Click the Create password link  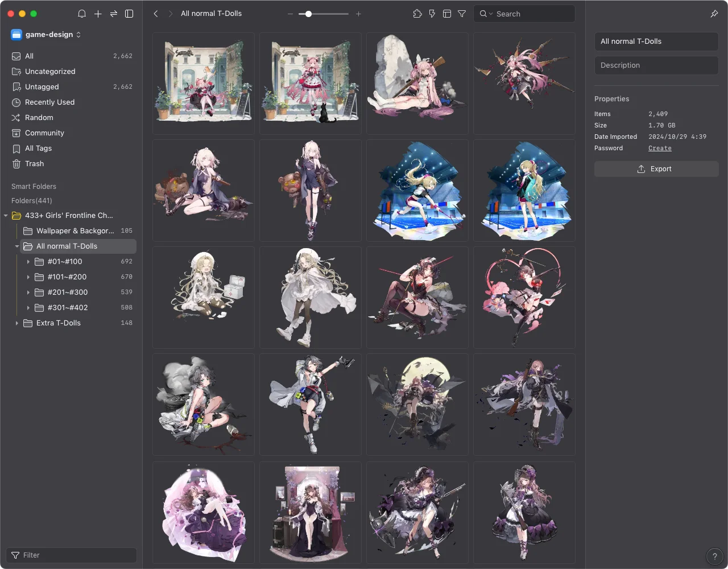(x=660, y=148)
